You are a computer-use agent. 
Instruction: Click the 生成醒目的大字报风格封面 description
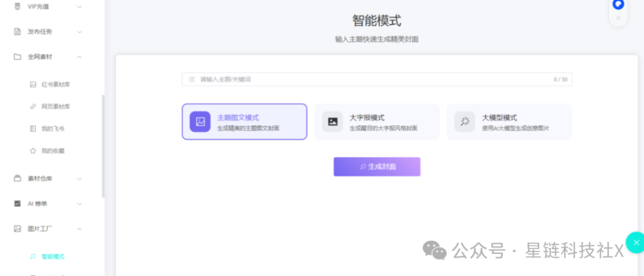(383, 128)
